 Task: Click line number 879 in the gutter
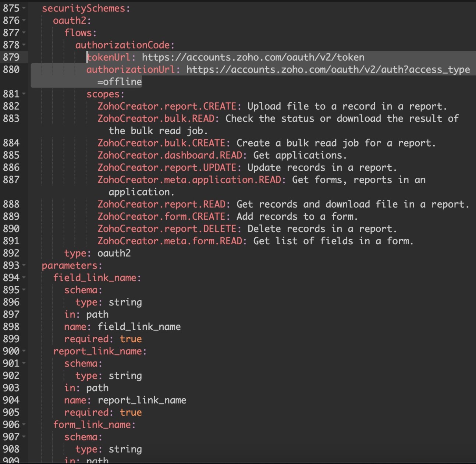pyautogui.click(x=11, y=57)
